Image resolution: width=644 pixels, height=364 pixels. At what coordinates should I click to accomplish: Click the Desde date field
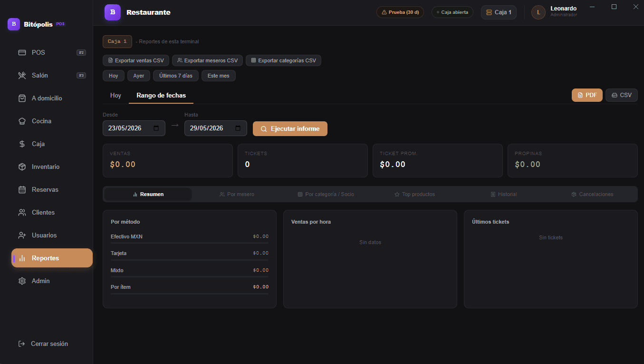click(134, 128)
